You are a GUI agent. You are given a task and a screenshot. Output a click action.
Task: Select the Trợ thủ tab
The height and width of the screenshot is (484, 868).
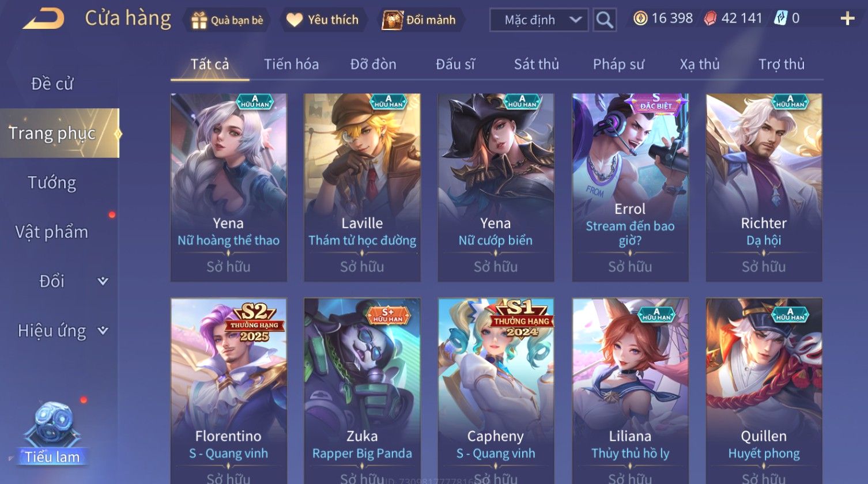point(782,65)
